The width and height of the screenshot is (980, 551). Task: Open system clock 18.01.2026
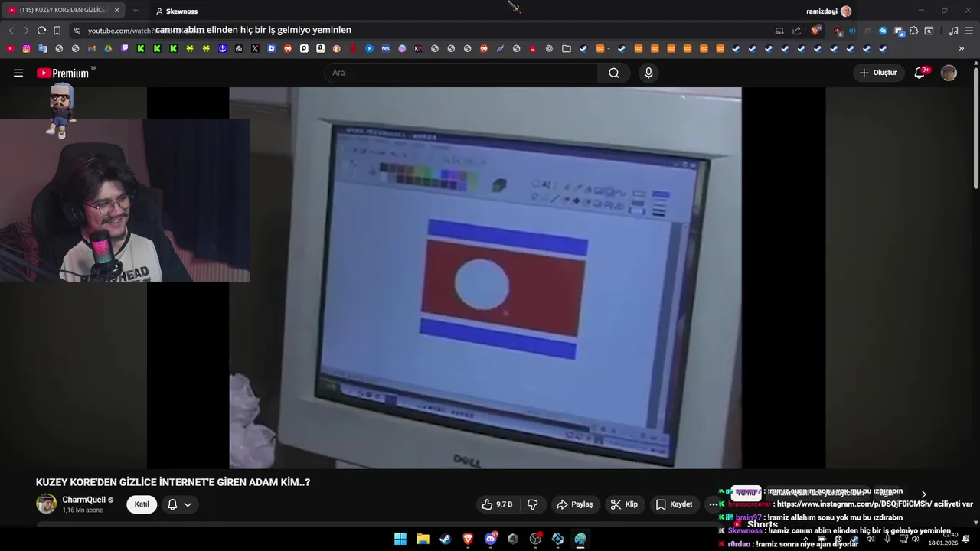943,539
